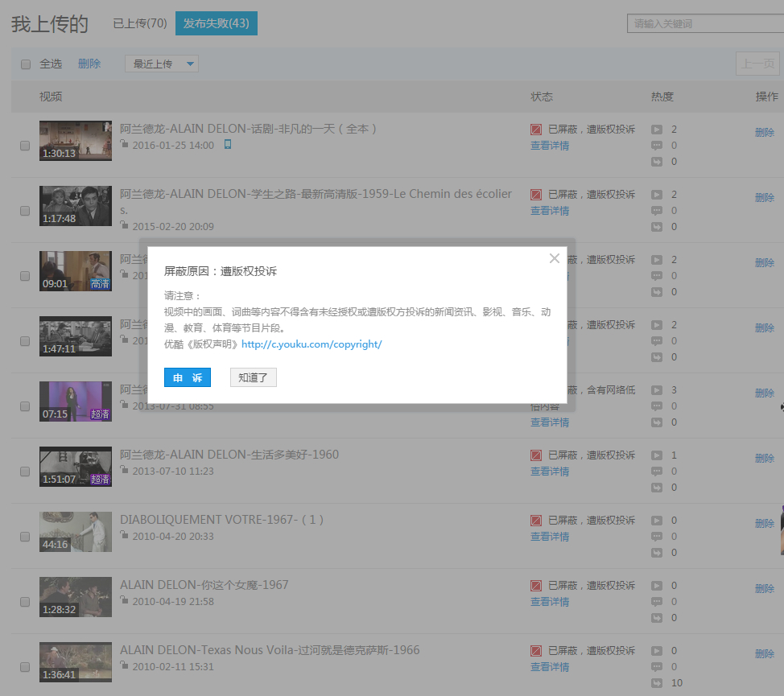Click comment icon of 生活多美好 row

point(657,472)
